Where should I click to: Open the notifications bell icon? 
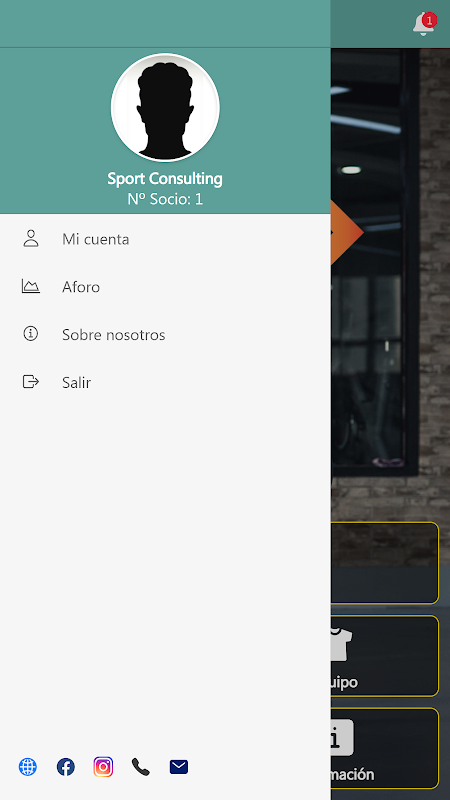coord(423,24)
